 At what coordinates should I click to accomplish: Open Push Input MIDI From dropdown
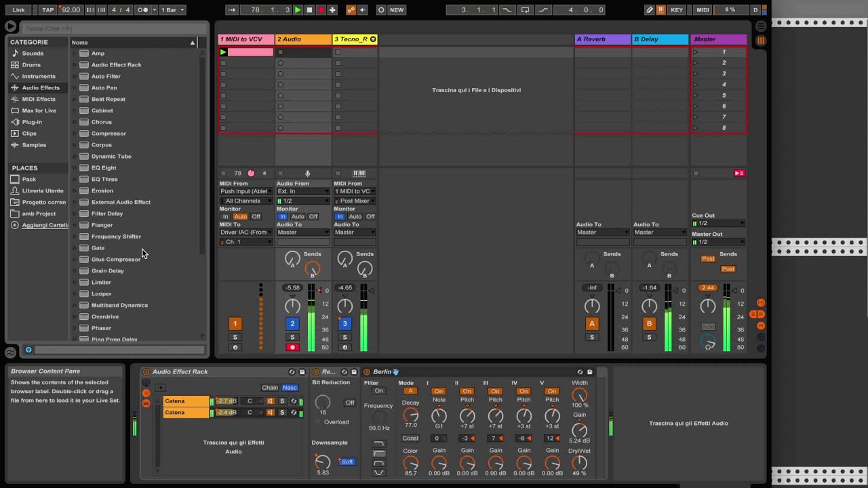(x=246, y=191)
